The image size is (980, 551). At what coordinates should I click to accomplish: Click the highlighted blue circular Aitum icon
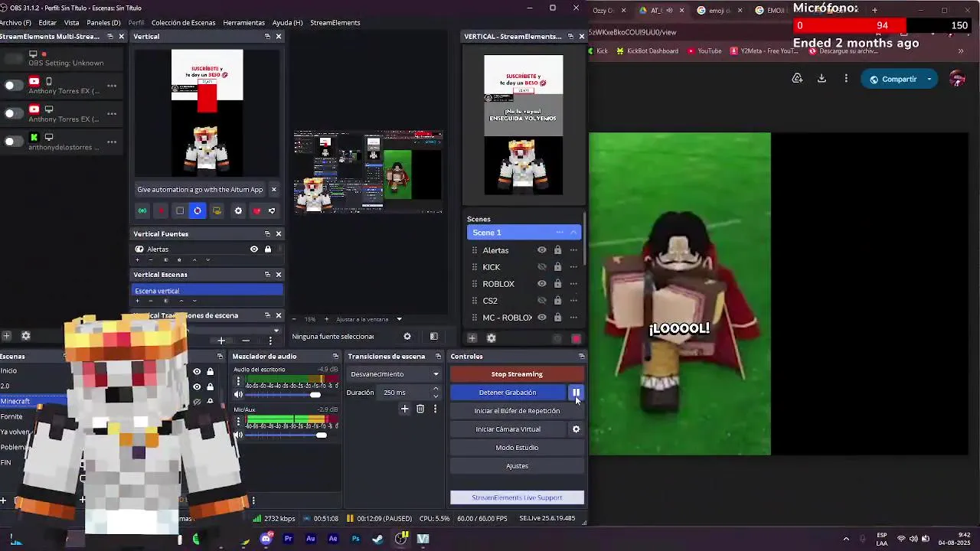tap(198, 211)
